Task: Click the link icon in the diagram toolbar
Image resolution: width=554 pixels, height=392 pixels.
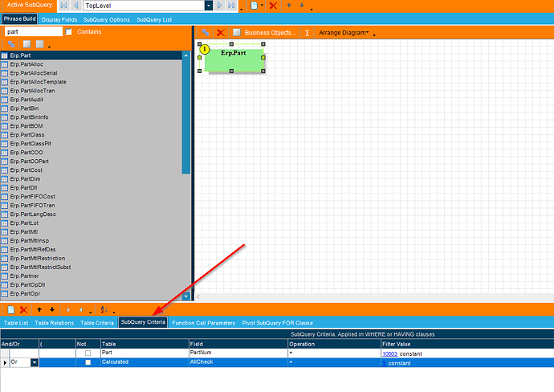Action: (206, 32)
